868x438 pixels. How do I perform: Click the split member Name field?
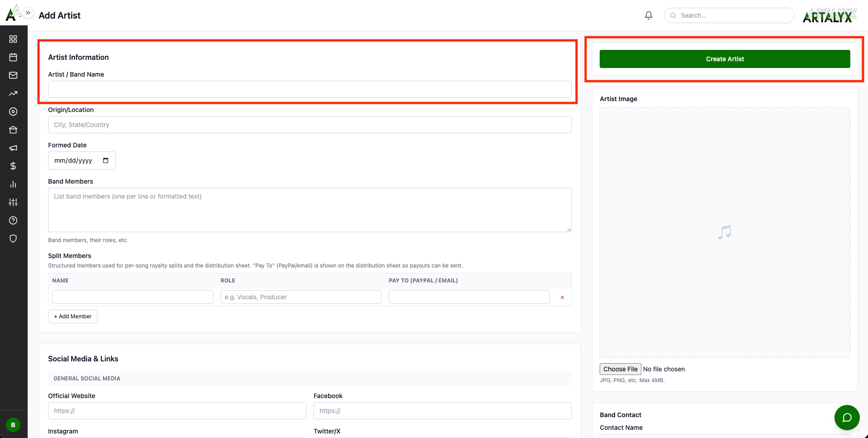click(x=133, y=297)
